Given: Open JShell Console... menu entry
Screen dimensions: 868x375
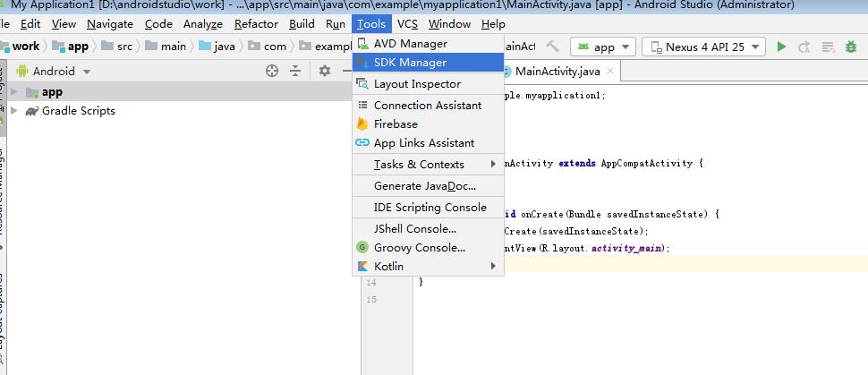Looking at the screenshot, I should click(428, 229).
